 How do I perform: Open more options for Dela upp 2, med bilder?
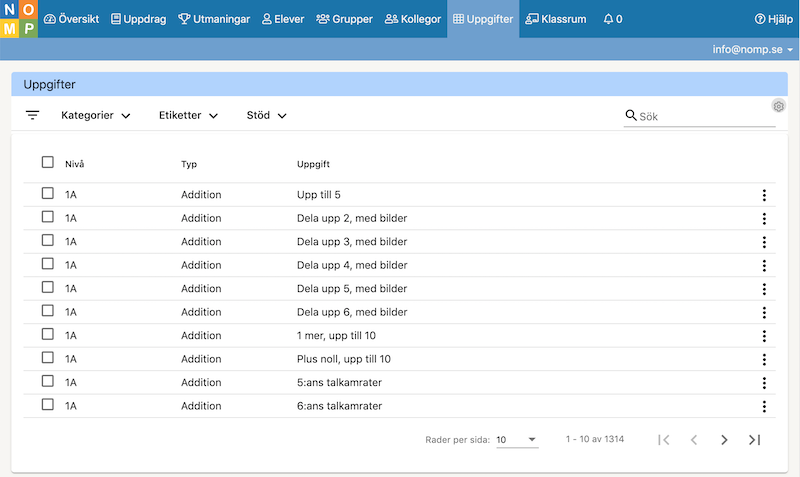[x=764, y=218]
